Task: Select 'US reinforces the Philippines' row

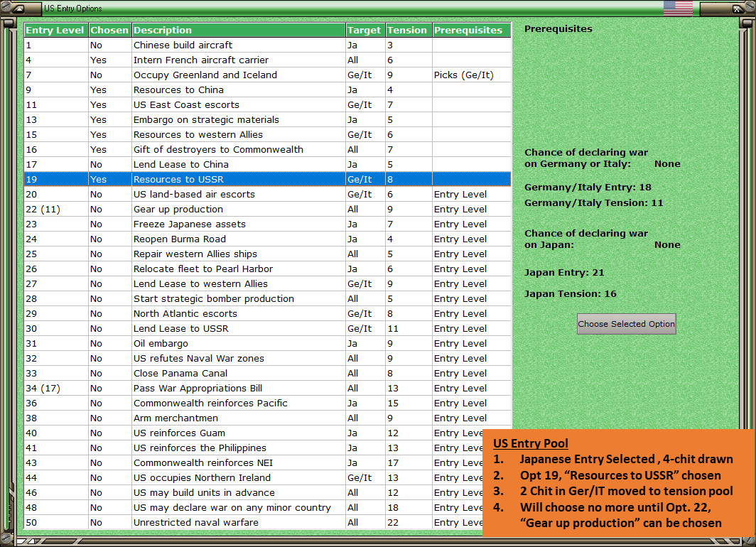Action: [254, 448]
